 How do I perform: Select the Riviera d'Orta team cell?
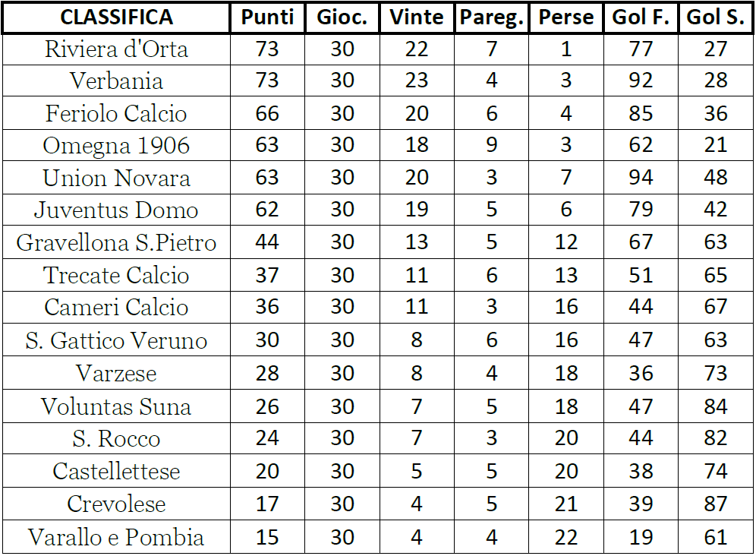[116, 49]
